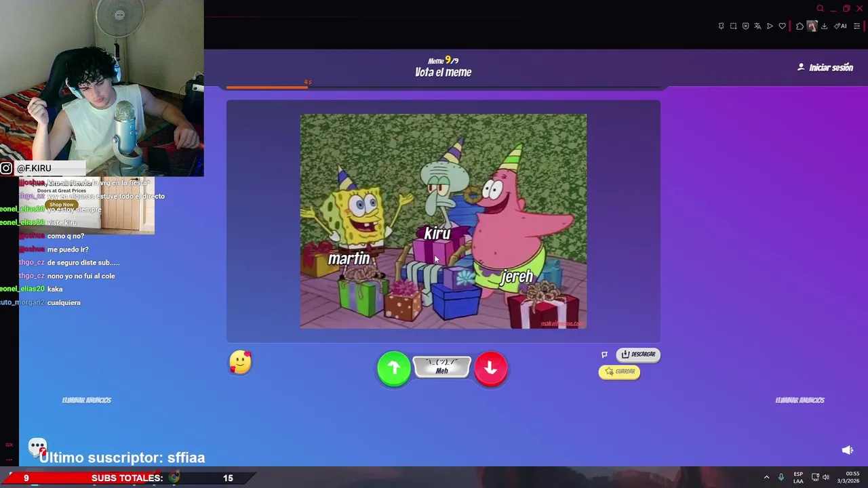The height and width of the screenshot is (488, 868).
Task: Download the meme with Descargar button
Action: (x=638, y=354)
